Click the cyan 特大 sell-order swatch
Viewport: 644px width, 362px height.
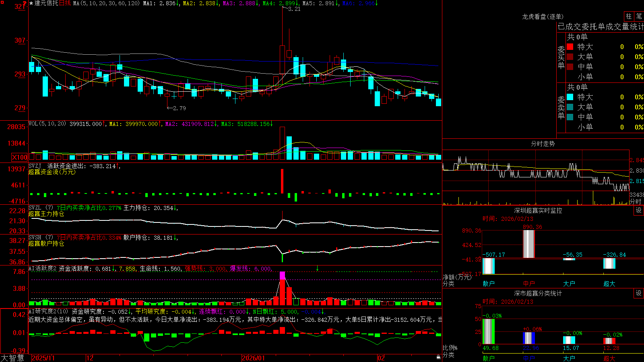point(570,97)
